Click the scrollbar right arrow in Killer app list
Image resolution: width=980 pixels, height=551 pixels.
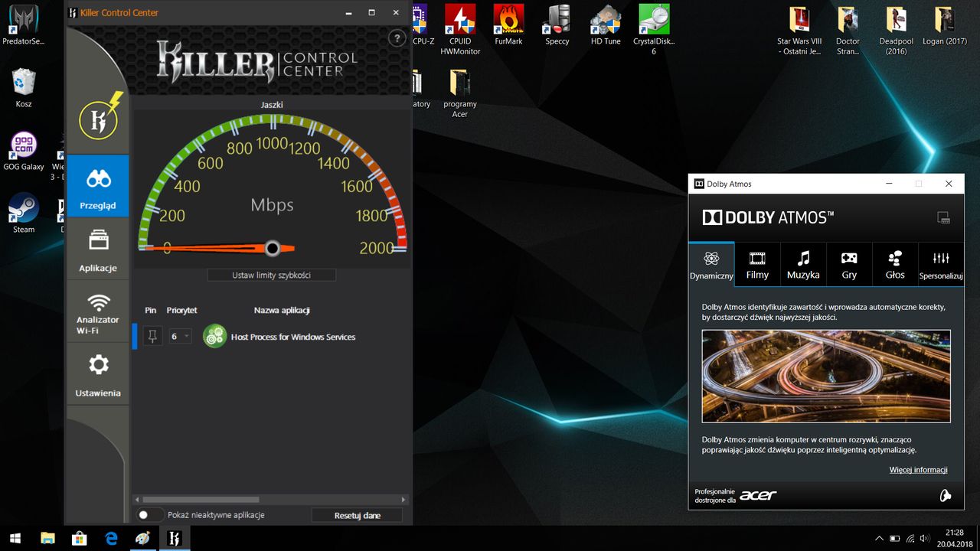point(404,500)
